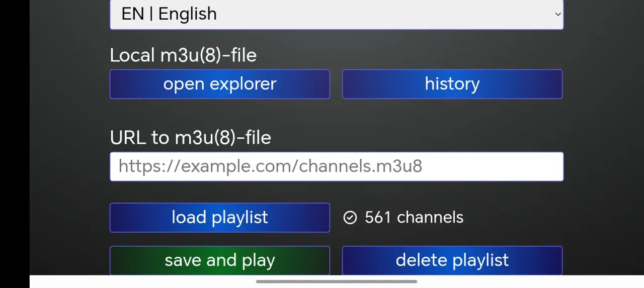Click the URL to m3u(8)-file label
The image size is (644, 288).
[x=191, y=138]
